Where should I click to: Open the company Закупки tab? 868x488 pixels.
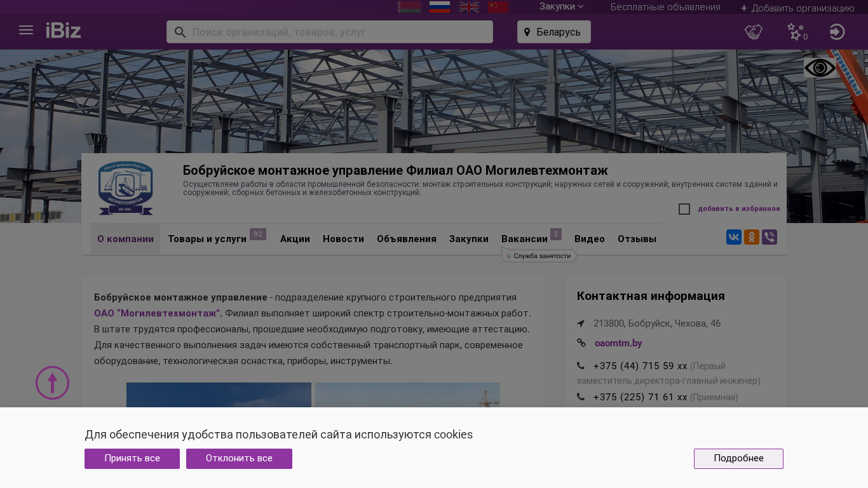(x=469, y=239)
